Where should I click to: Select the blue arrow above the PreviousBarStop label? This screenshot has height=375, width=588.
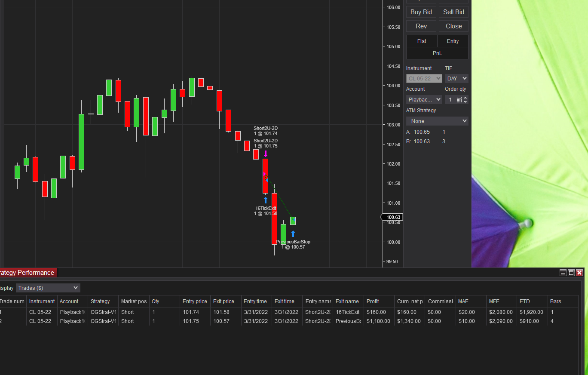(x=293, y=234)
